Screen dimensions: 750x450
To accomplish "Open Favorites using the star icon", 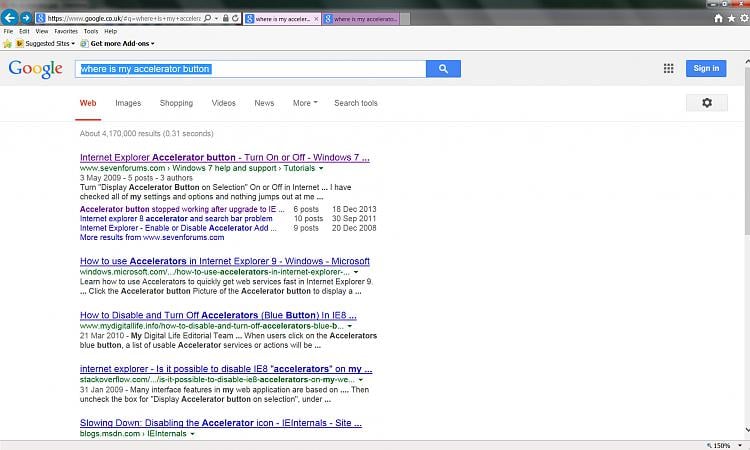I will [x=731, y=18].
